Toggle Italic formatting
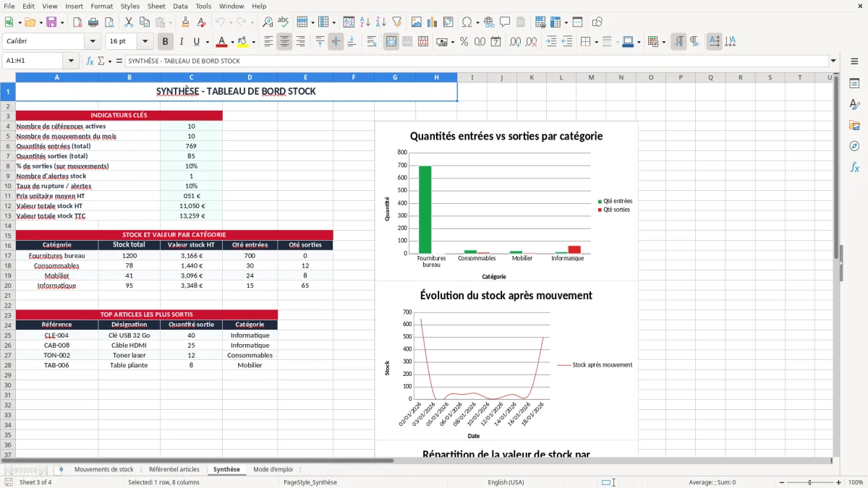The image size is (868, 488). [181, 42]
